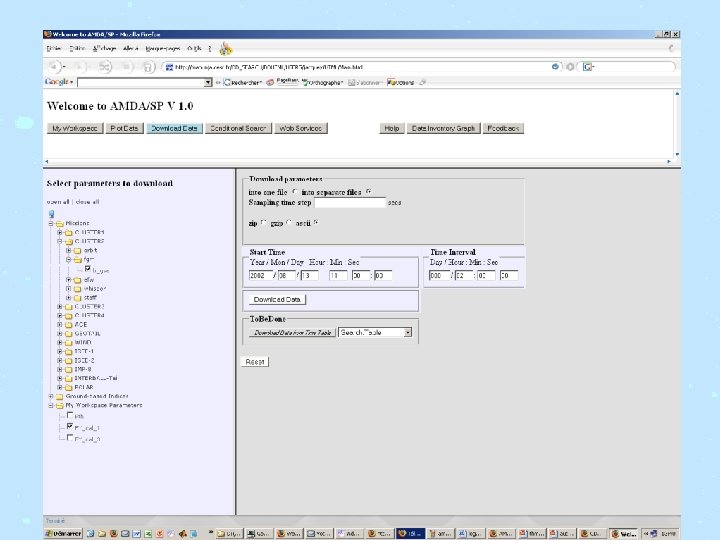Click the Go icon in the address bar
The image size is (720, 540).
click(x=555, y=67)
